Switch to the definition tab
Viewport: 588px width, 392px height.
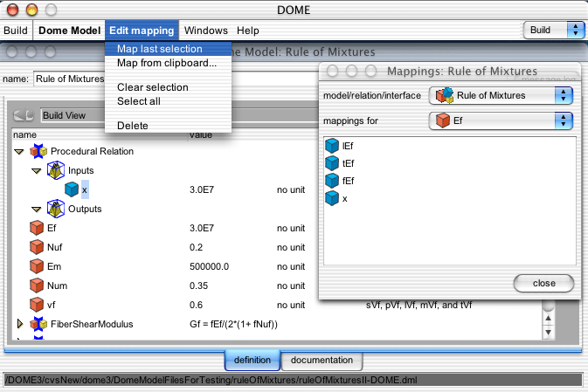point(252,360)
